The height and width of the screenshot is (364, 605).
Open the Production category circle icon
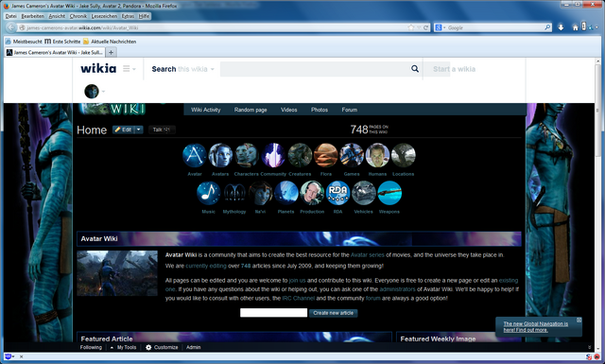[x=312, y=193]
